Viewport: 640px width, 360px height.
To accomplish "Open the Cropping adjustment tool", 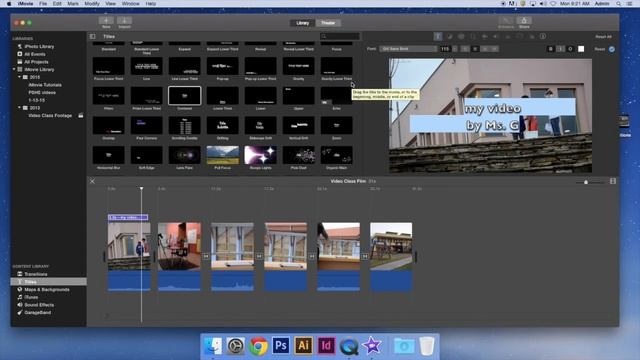I will (473, 36).
